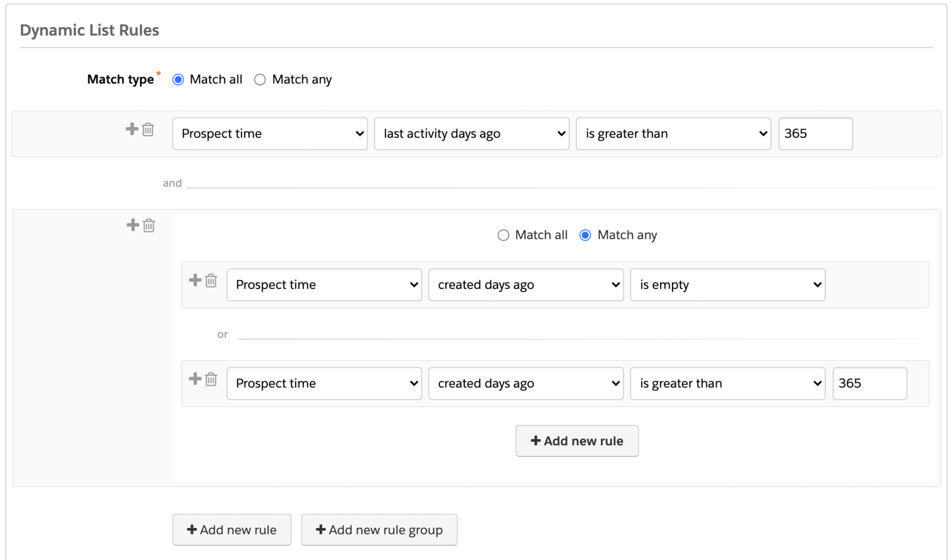This screenshot has height=560, width=951.
Task: Select top-level Match all radio button
Action: point(178,80)
